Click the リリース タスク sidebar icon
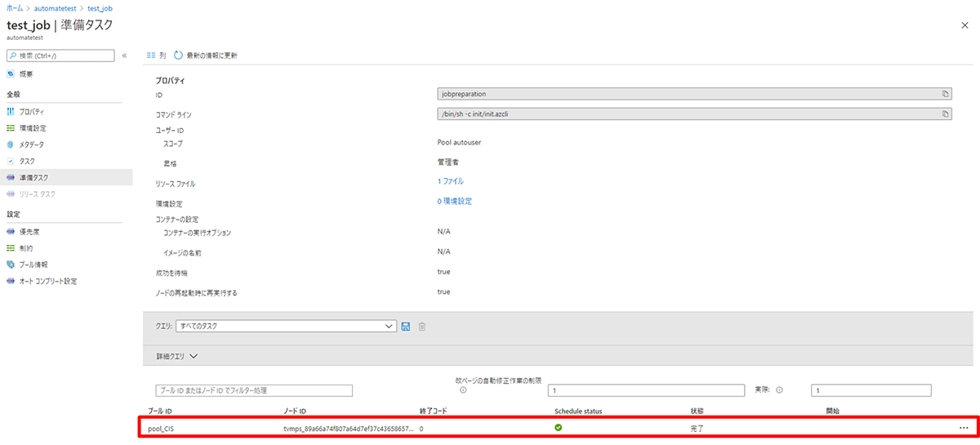The height and width of the screenshot is (445, 980). (x=11, y=194)
